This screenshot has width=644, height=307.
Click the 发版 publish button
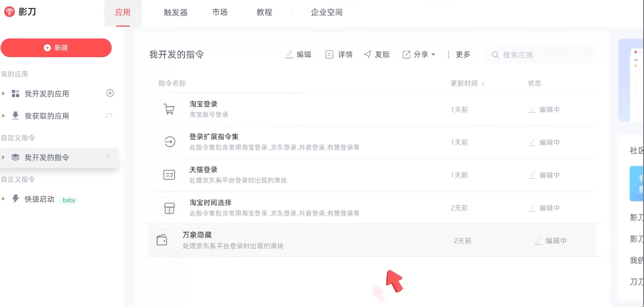click(377, 54)
